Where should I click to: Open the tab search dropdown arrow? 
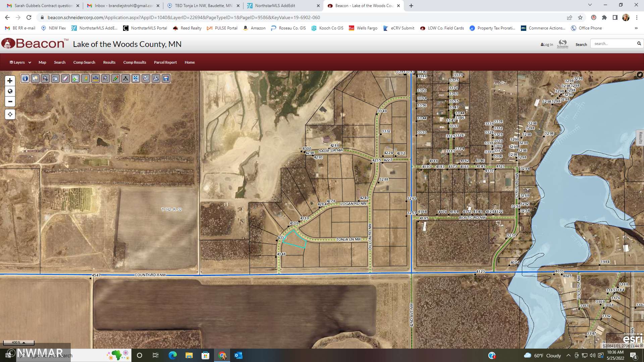click(590, 5)
